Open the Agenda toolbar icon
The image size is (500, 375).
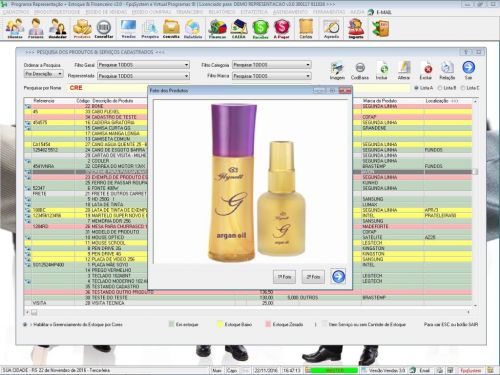tap(331, 29)
